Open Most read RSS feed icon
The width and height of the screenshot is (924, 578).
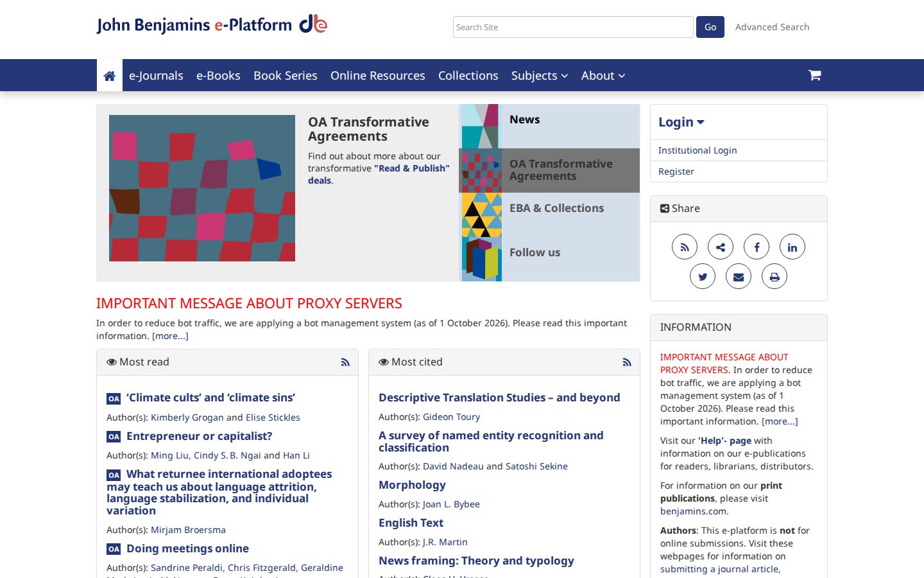coord(345,362)
